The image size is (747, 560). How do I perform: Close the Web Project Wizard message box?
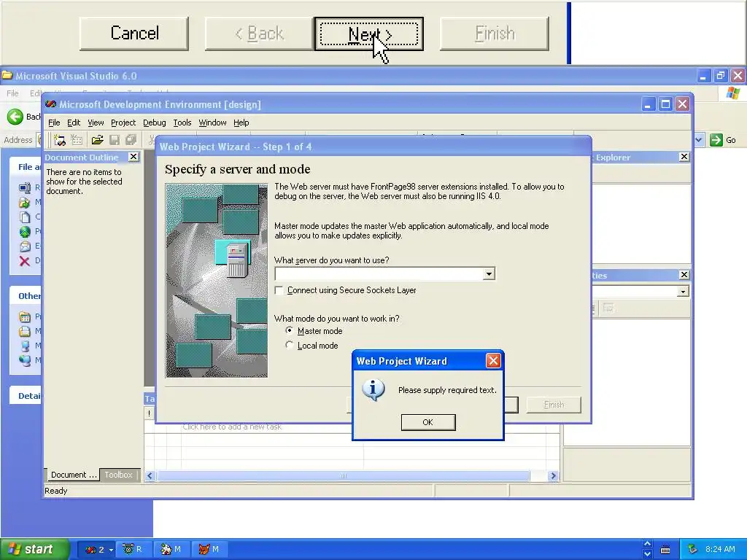pos(493,360)
